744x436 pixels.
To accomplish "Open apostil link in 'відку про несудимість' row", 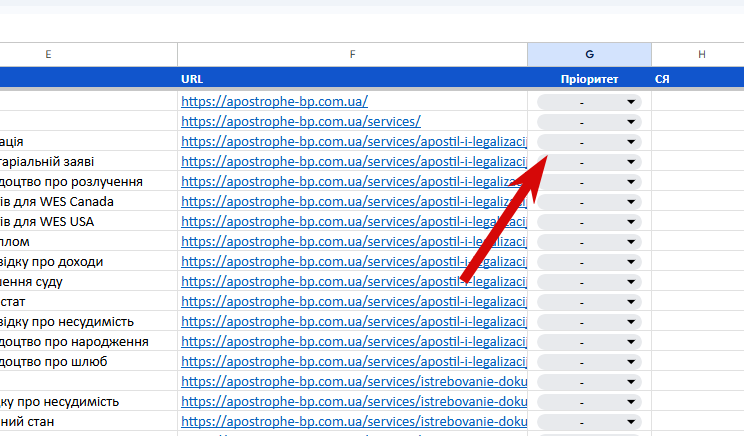I will 354,322.
